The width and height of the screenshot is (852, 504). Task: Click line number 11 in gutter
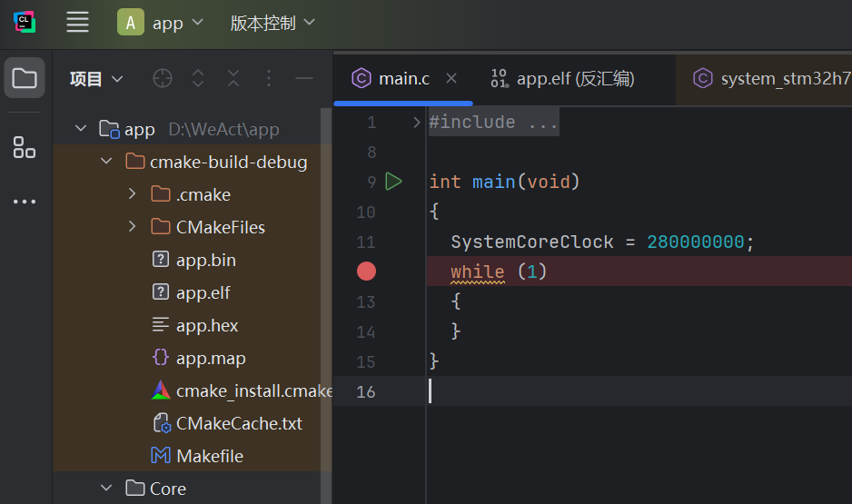click(x=366, y=242)
